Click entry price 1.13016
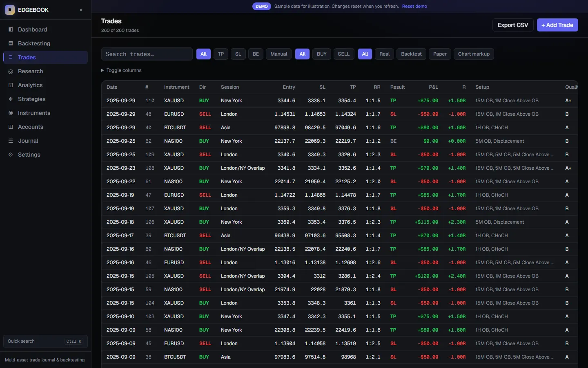The width and height of the screenshot is (588, 368). click(x=285, y=263)
